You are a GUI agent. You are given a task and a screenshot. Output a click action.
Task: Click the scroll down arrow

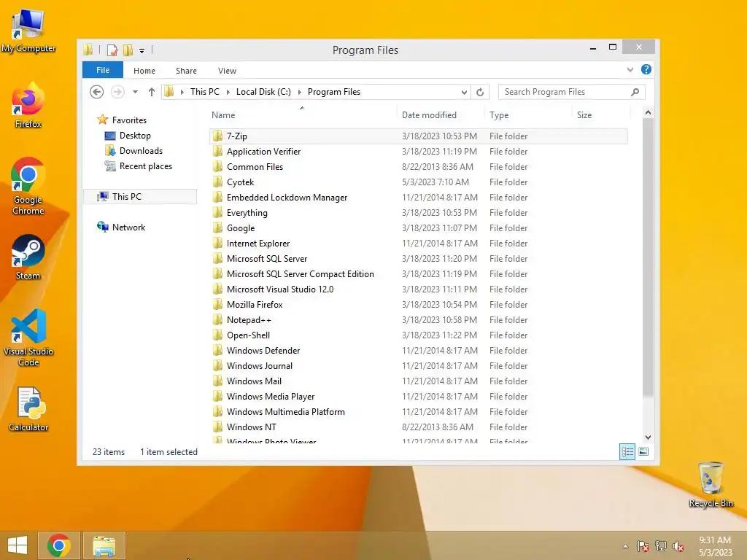pos(648,437)
